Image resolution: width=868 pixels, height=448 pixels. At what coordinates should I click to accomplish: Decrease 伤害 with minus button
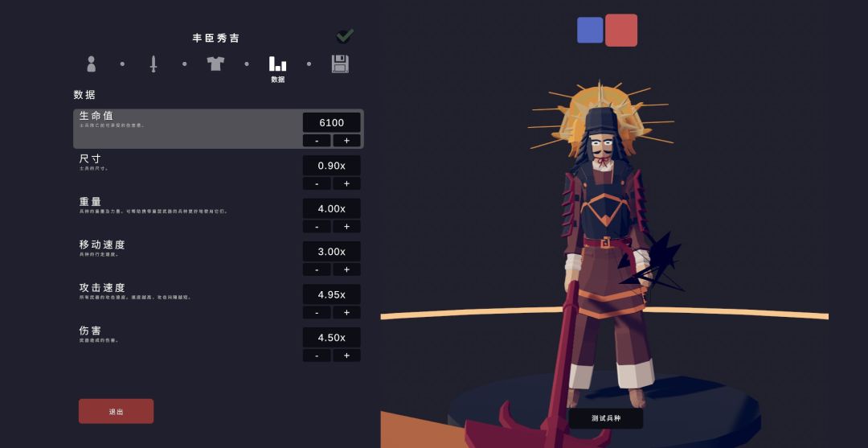[317, 356]
